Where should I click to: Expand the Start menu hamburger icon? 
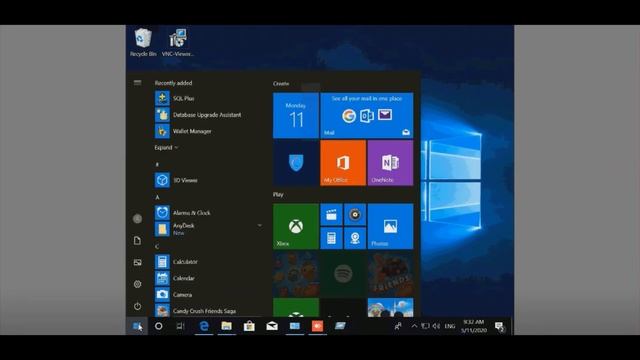138,83
